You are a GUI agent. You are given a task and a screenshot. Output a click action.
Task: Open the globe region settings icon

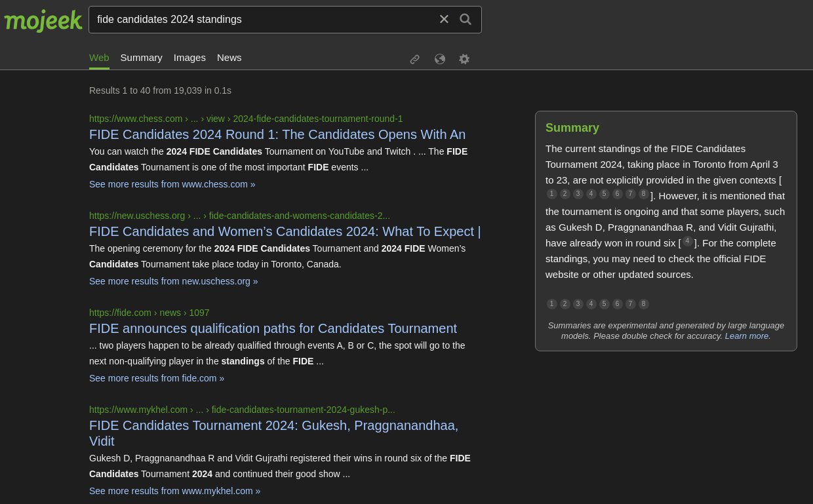tap(440, 59)
